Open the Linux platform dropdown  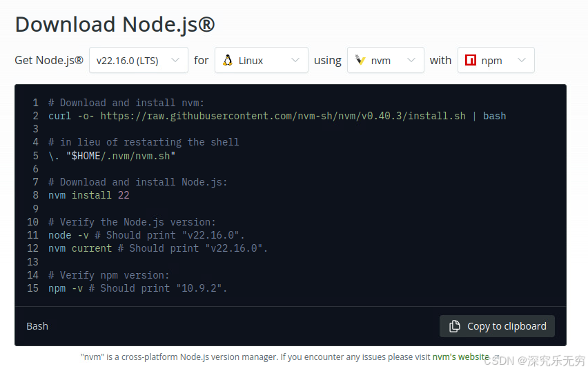(262, 60)
